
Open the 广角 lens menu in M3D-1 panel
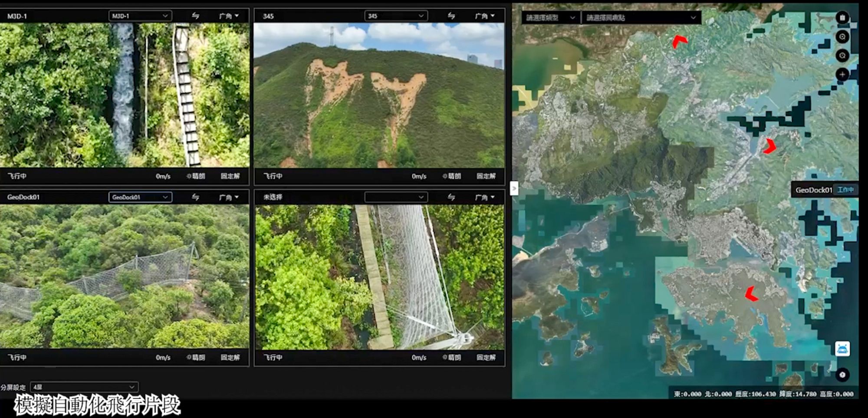[x=229, y=16]
